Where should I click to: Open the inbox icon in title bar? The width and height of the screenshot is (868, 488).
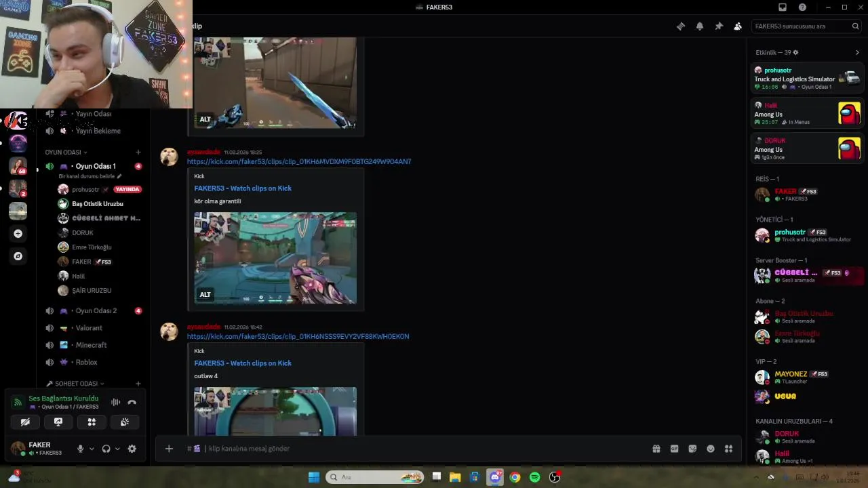783,7
